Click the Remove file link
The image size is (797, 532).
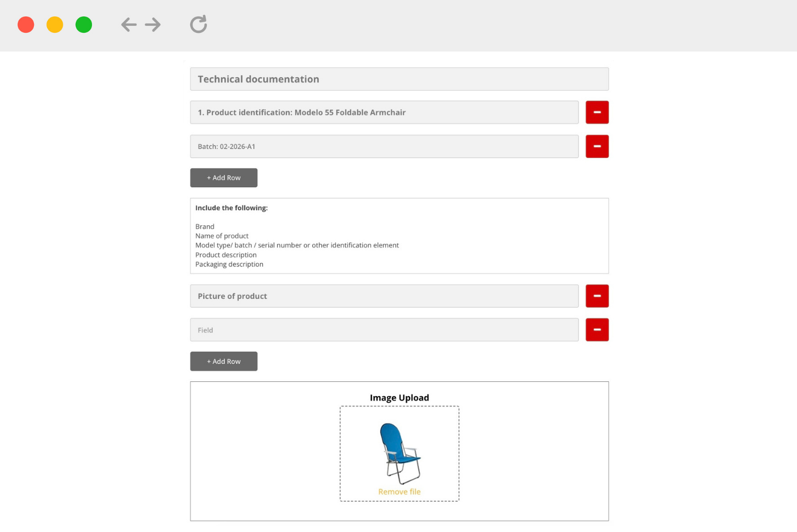point(400,492)
